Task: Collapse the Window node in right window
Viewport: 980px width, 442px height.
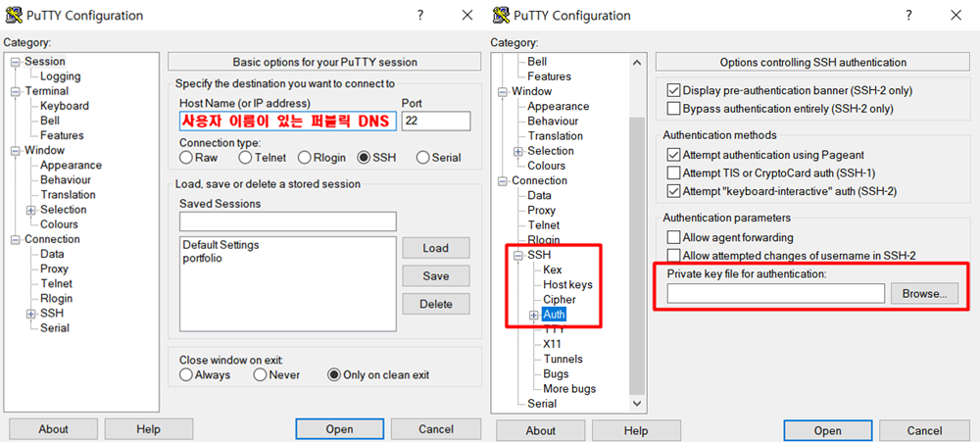Action: pyautogui.click(x=503, y=91)
